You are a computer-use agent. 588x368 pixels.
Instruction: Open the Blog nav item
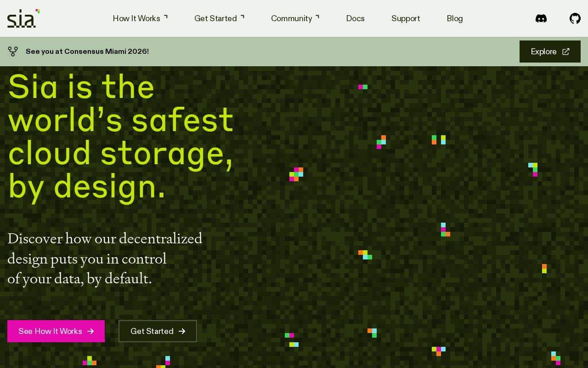pyautogui.click(x=455, y=18)
